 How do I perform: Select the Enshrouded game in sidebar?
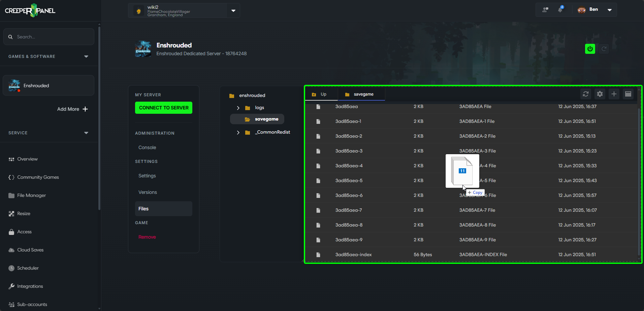pos(49,85)
